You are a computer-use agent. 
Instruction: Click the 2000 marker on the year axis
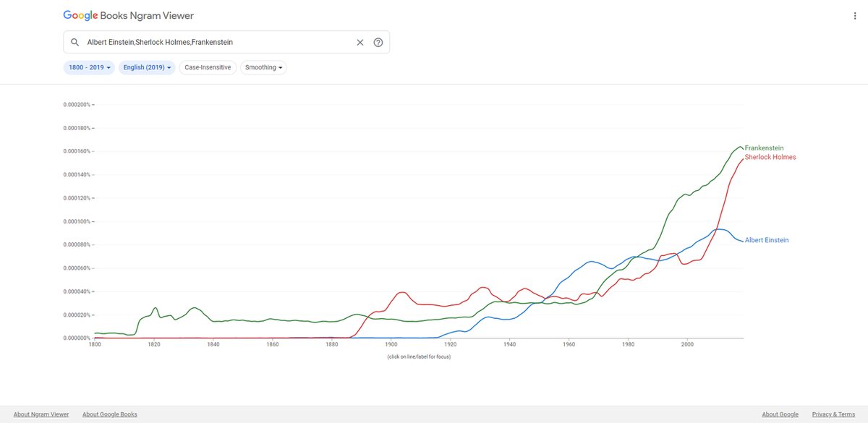pos(687,345)
